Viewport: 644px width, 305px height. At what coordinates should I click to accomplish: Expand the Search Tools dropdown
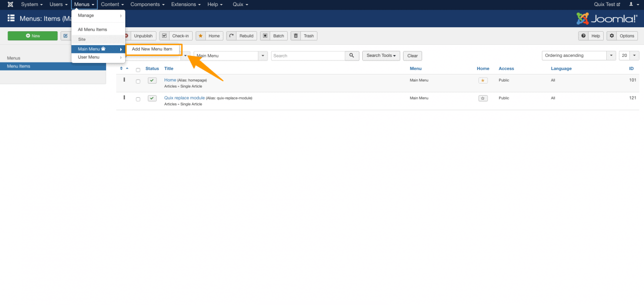(x=381, y=55)
